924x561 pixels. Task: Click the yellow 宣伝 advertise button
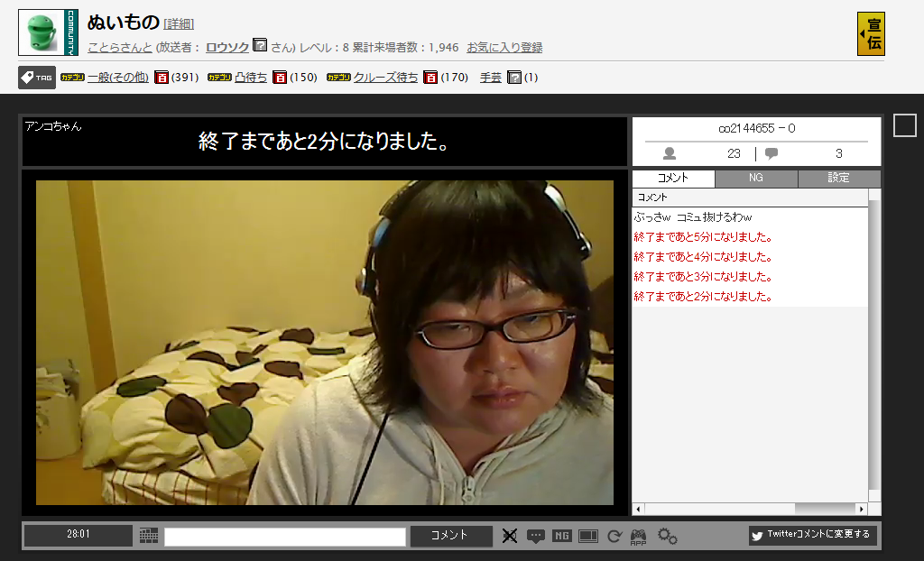click(x=870, y=34)
